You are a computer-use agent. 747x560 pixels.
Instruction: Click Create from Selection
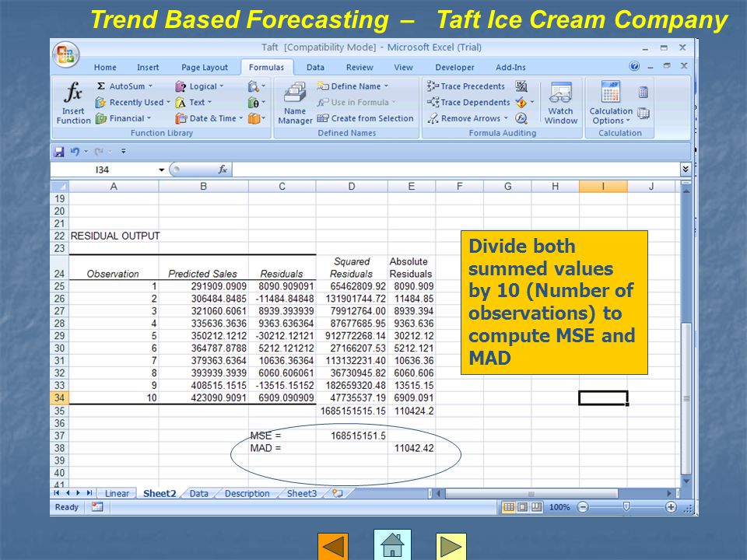(365, 118)
